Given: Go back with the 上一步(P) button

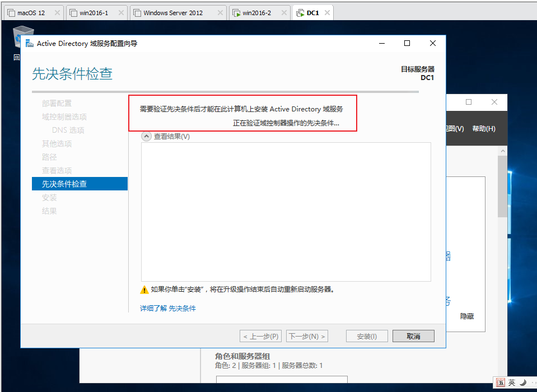Looking at the screenshot, I should click(x=260, y=336).
